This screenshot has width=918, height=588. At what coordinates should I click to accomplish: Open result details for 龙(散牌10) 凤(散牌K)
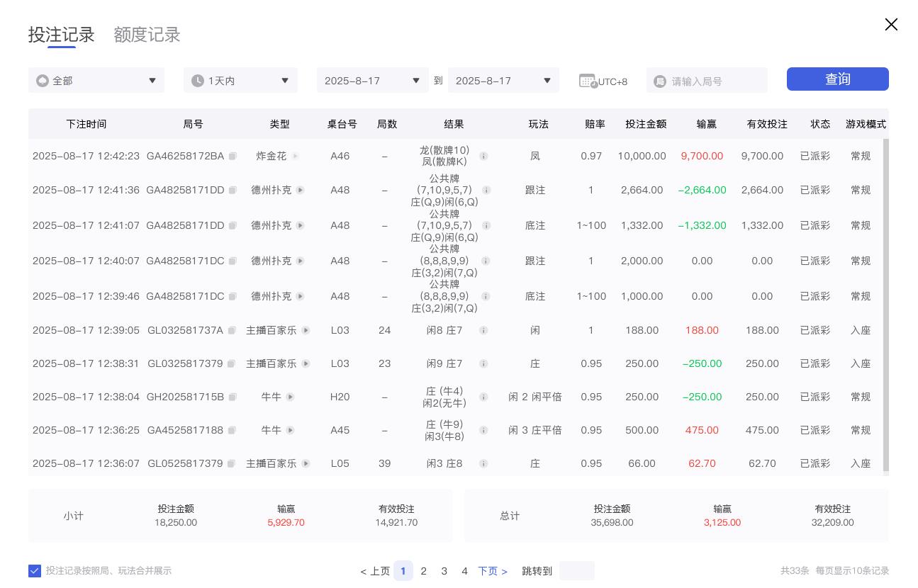(x=483, y=156)
